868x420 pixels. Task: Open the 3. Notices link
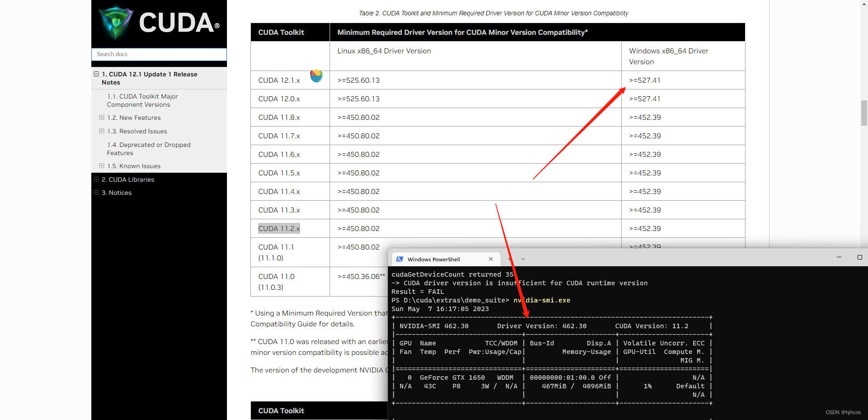(x=117, y=193)
